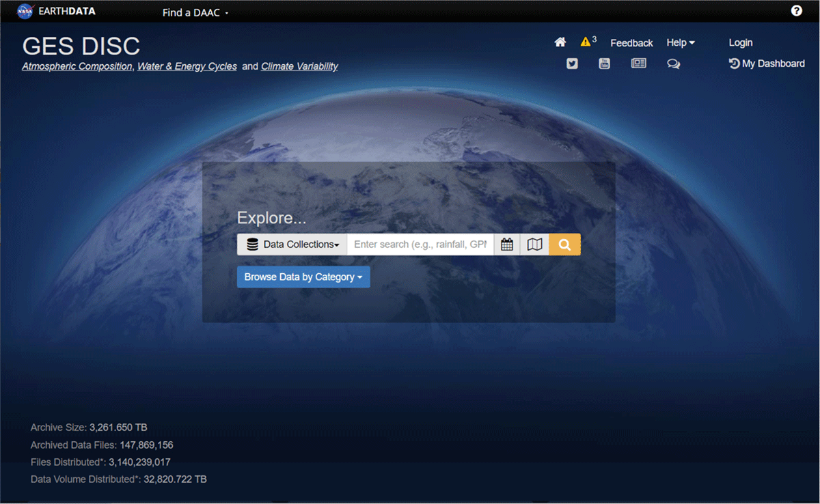Click the question mark help icon
This screenshot has width=820, height=504.
pyautogui.click(x=796, y=11)
